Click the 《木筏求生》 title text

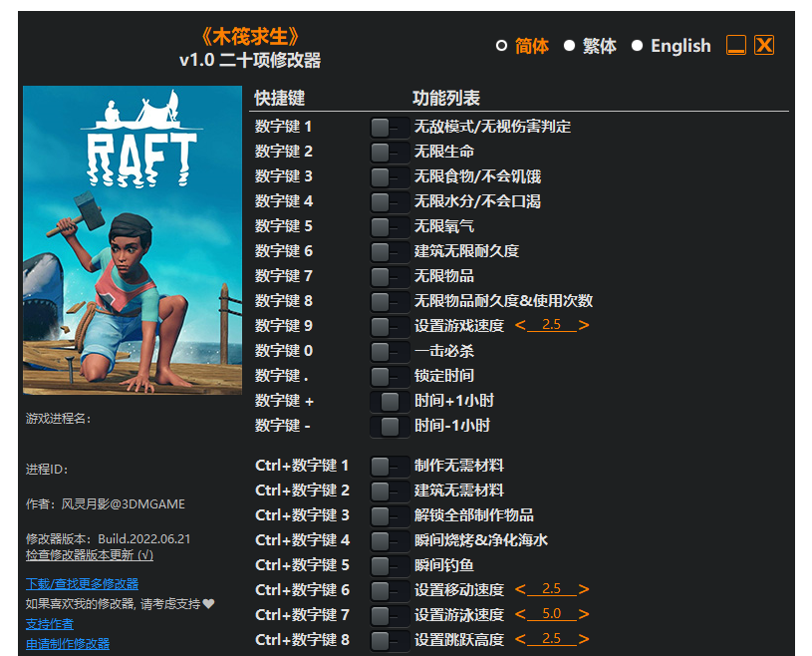(250, 37)
